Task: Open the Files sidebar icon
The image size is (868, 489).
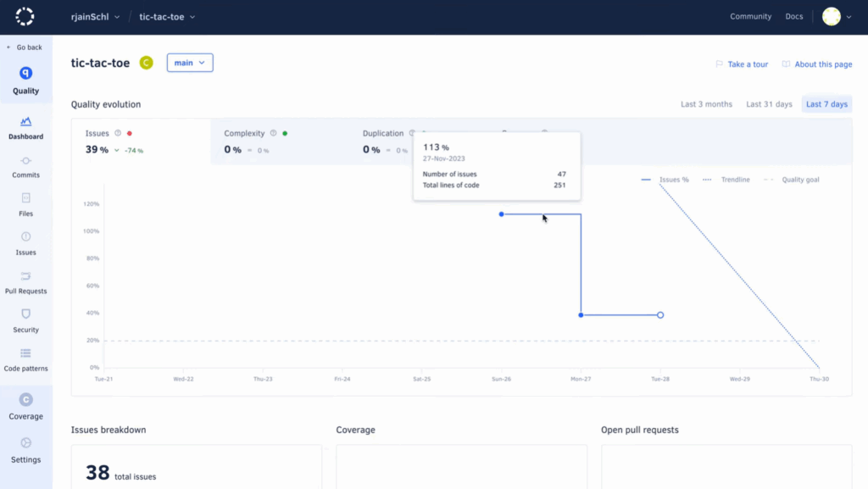Action: [25, 198]
